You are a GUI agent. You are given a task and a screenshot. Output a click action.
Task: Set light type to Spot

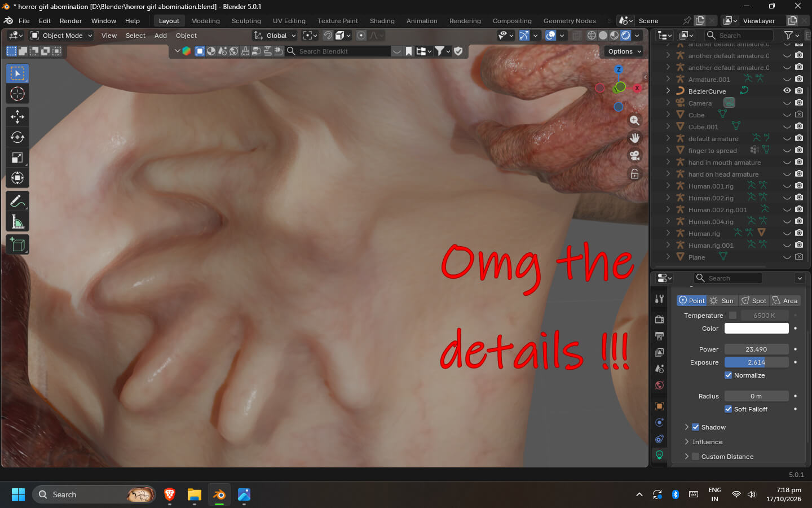pos(754,301)
